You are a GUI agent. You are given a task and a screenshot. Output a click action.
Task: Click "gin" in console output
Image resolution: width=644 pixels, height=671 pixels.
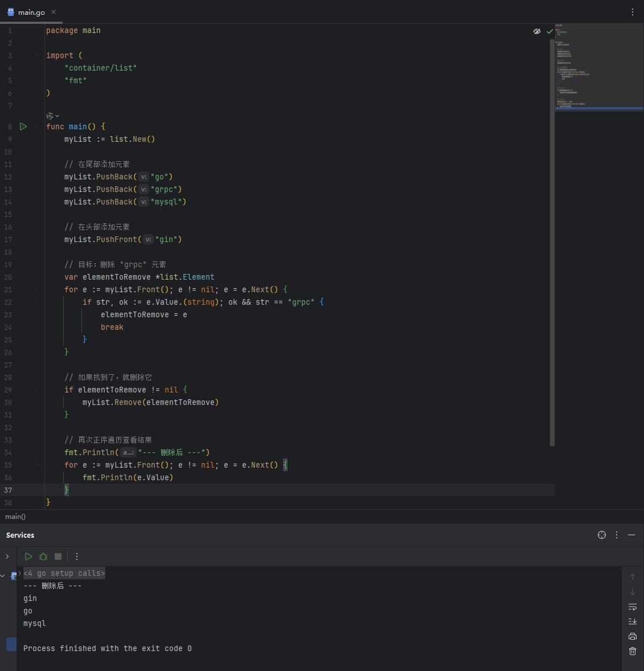pos(30,598)
